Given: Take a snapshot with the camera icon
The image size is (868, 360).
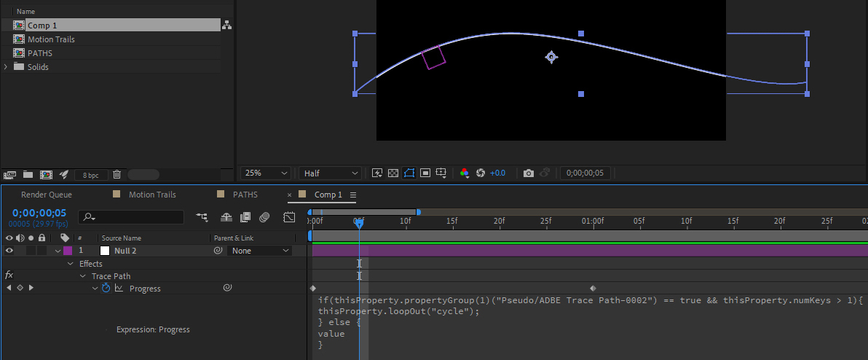Looking at the screenshot, I should pyautogui.click(x=529, y=173).
